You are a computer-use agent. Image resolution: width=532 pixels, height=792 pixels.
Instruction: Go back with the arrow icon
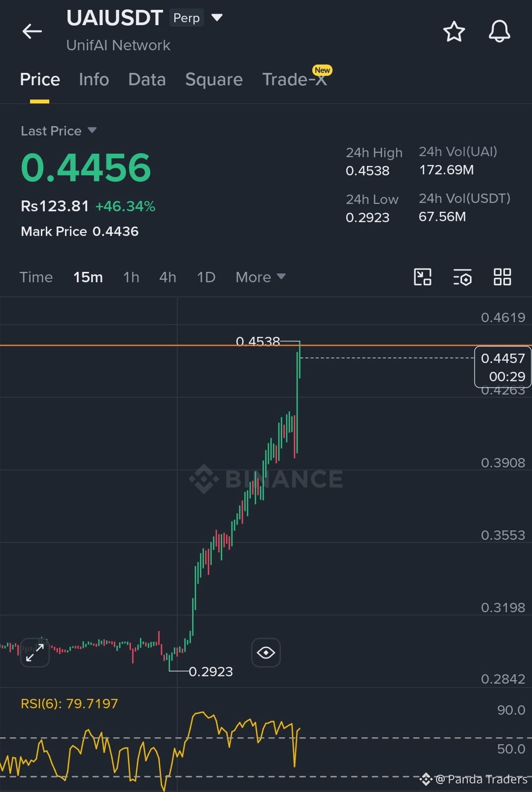(32, 32)
